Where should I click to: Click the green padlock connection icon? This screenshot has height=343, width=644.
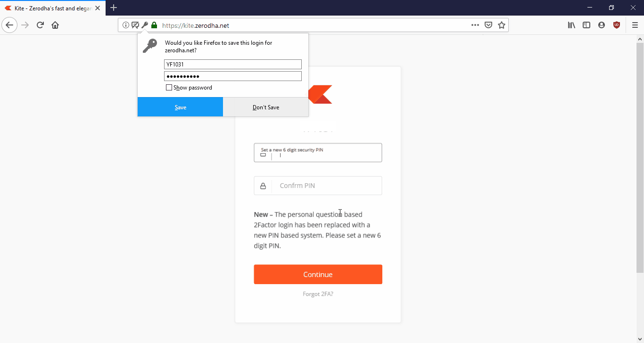click(x=154, y=25)
